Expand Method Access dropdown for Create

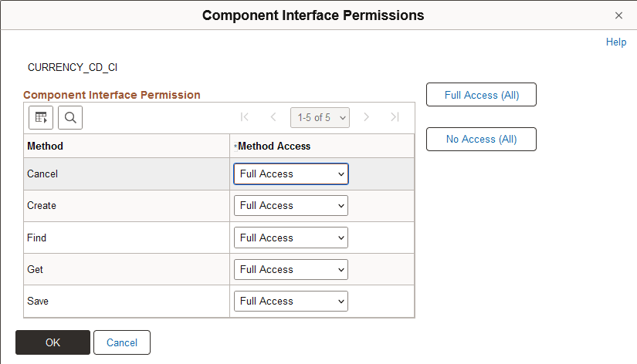point(290,206)
